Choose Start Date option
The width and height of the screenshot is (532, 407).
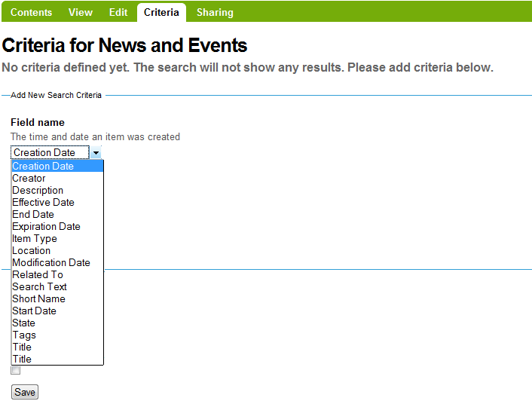[x=34, y=311]
